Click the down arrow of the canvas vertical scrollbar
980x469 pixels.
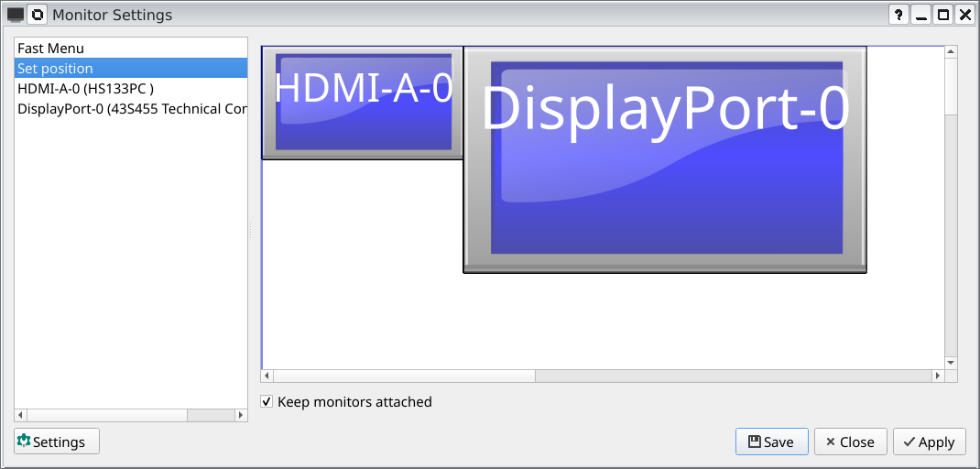(x=951, y=362)
